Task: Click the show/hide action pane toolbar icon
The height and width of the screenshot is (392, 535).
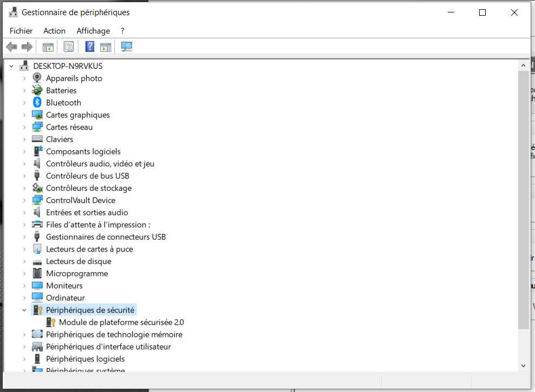Action: (106, 47)
